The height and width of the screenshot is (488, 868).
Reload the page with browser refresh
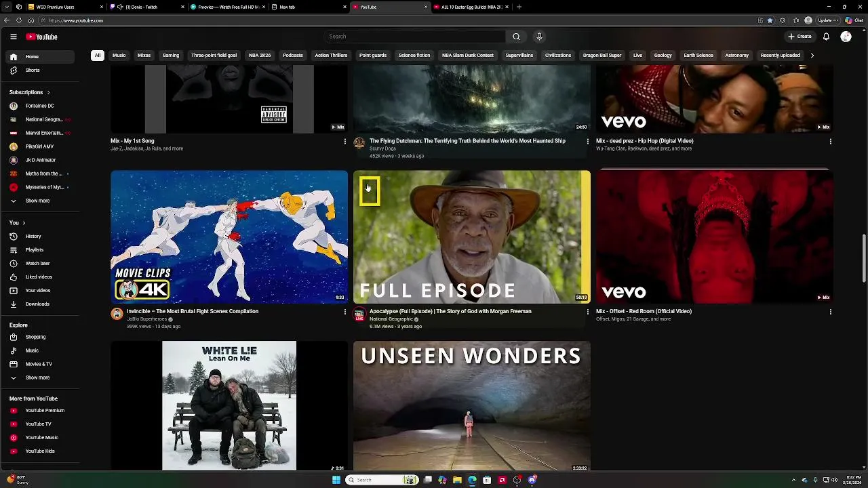[x=18, y=20]
